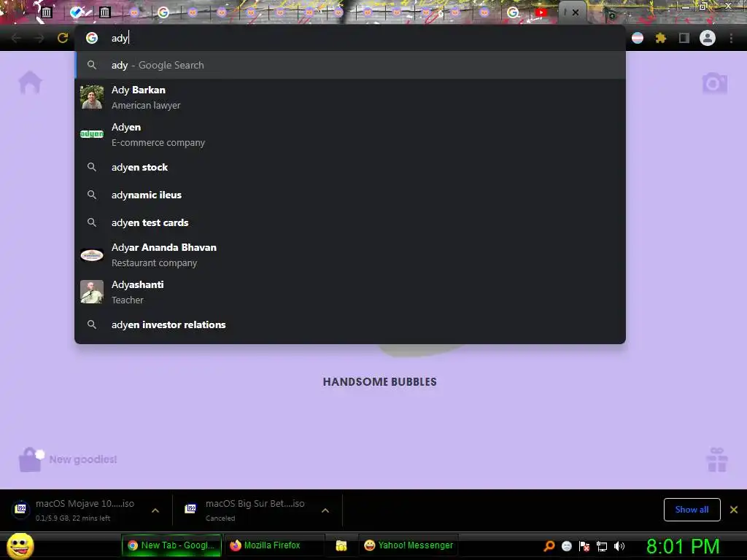Click the Adyar Ananda Bhavan logo thumbnail
Screen dimensions: 747x560
[x=92, y=255]
